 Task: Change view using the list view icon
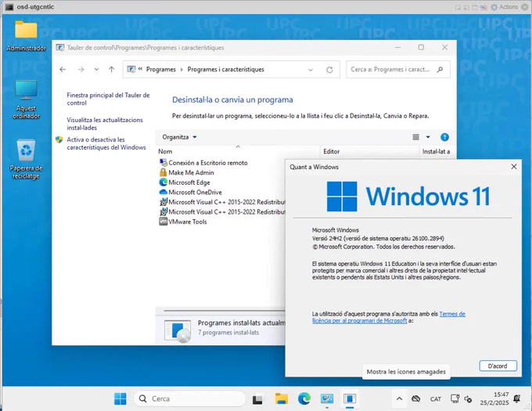[x=415, y=137]
